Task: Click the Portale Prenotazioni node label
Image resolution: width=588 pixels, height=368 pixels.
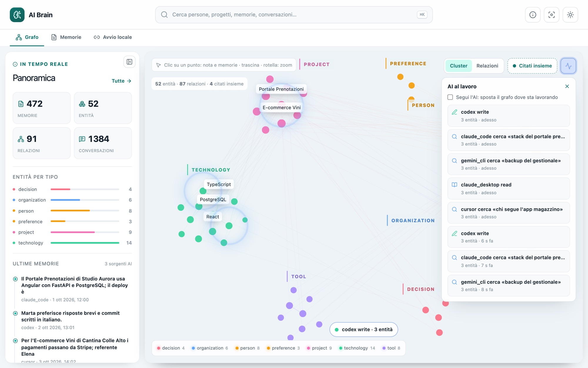Action: tap(281, 89)
